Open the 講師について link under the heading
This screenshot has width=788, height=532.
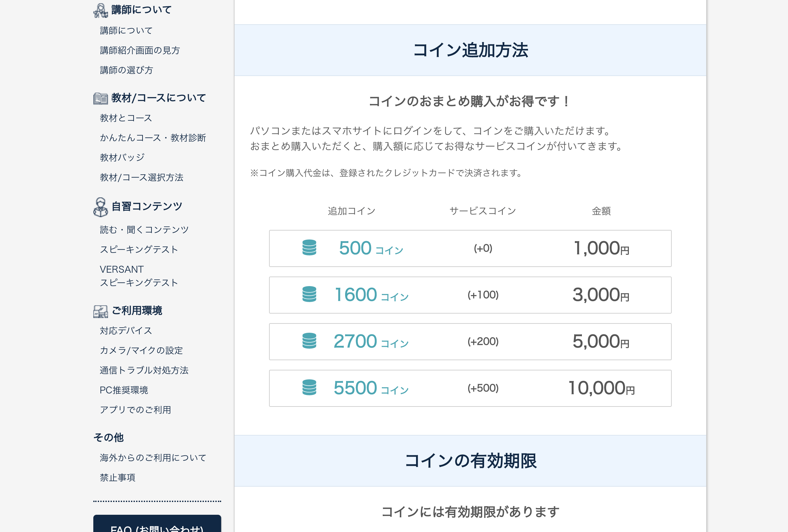(126, 31)
